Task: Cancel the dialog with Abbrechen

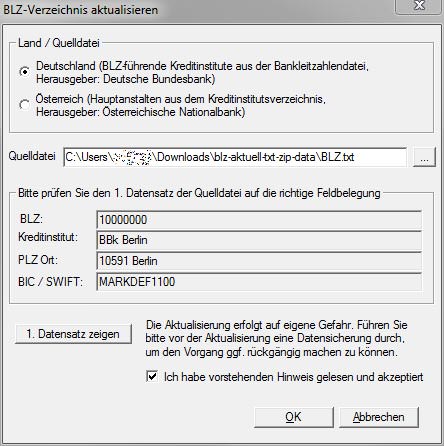Action: 379,417
